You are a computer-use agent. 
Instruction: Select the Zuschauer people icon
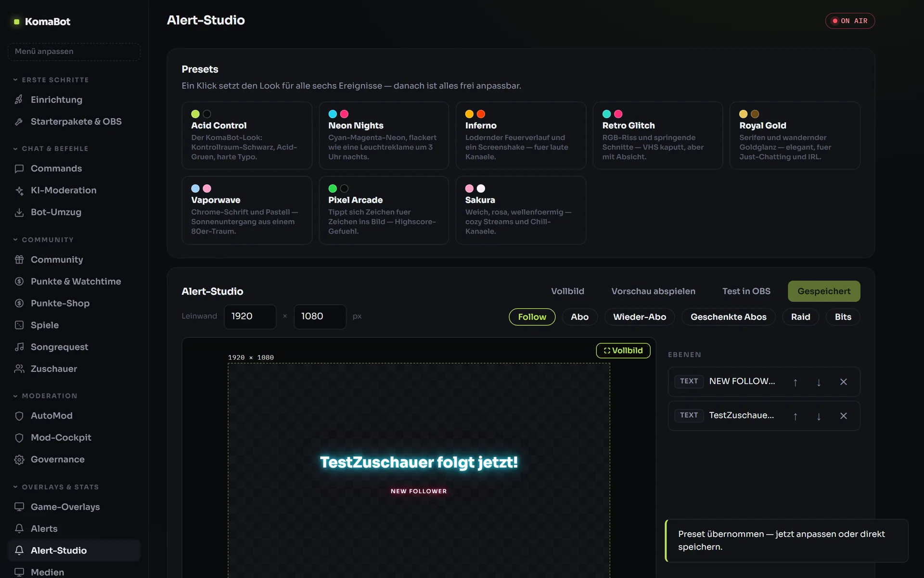pos(19,369)
